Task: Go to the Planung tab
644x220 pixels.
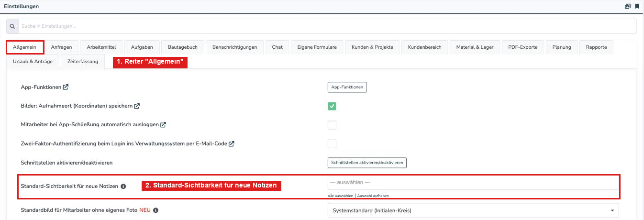Action: click(x=561, y=47)
